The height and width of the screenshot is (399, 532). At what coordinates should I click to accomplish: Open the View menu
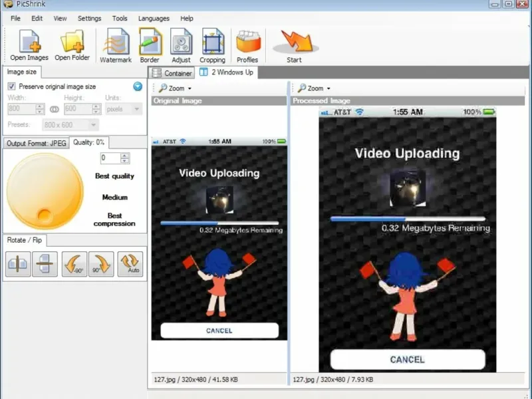tap(60, 19)
